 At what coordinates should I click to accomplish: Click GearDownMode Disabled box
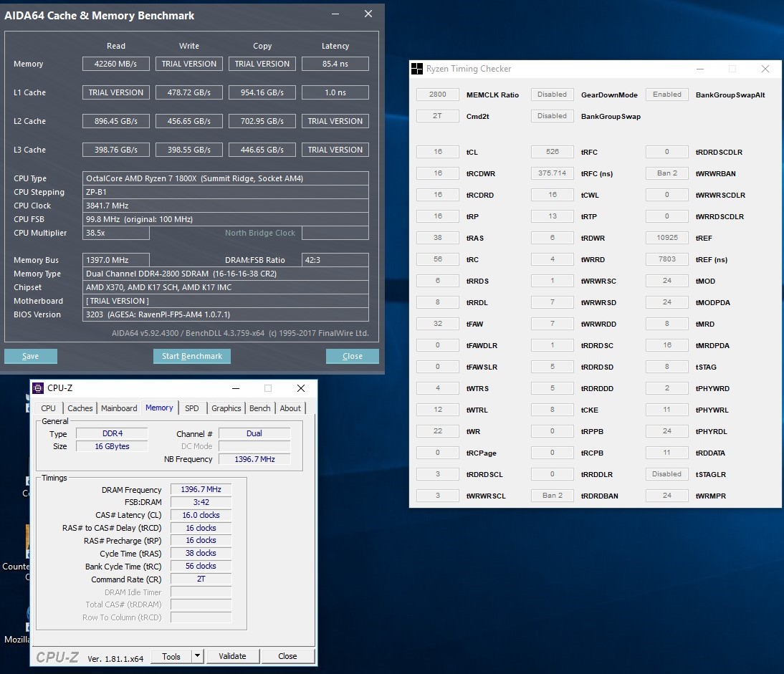click(552, 95)
